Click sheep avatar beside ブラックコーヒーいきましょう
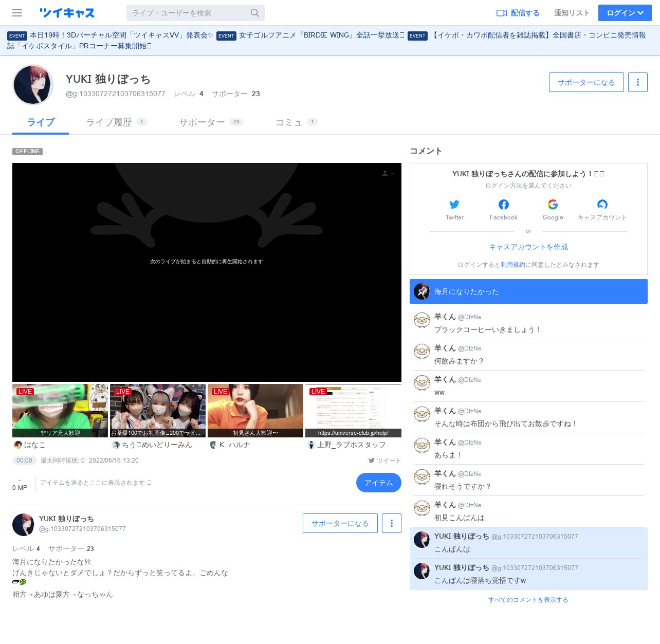 coord(422,321)
